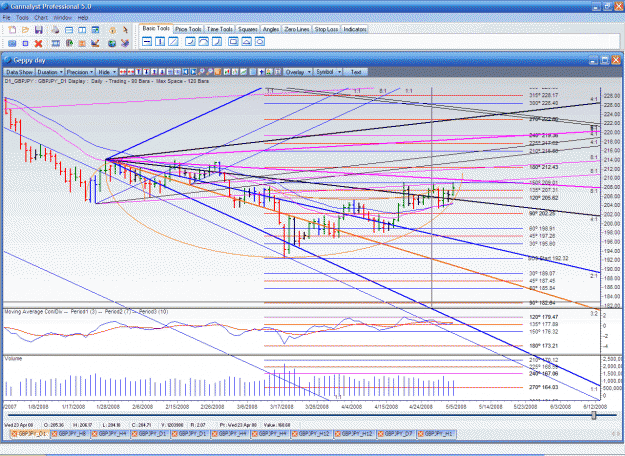Select the triangle shape tool
The height and width of the screenshot is (456, 625).
(x=246, y=41)
